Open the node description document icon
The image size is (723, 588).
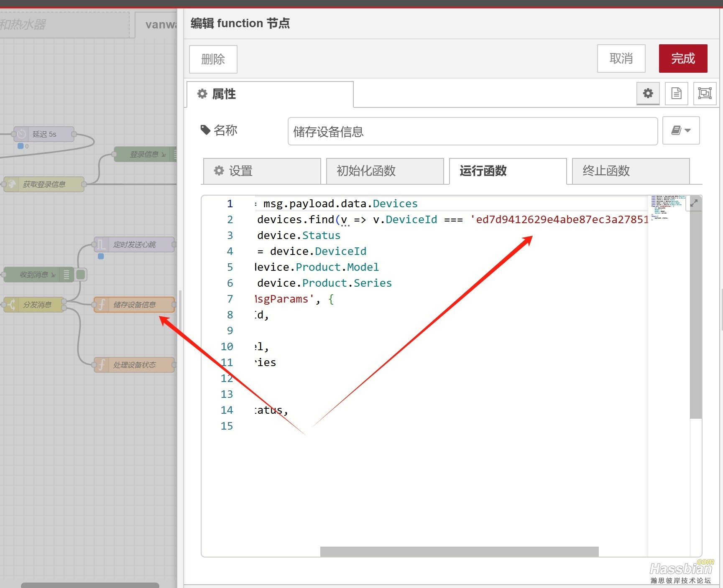[676, 93]
